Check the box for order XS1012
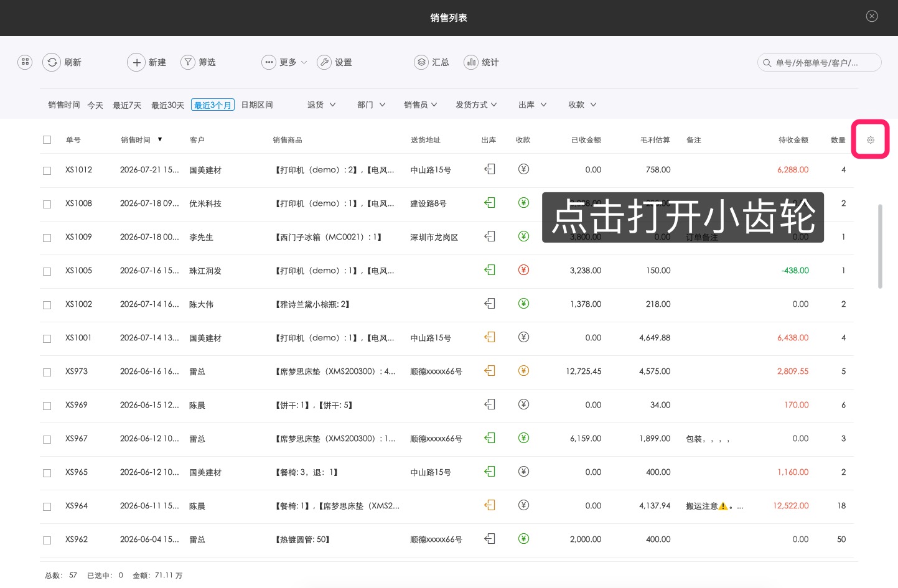This screenshot has height=588, width=898. tap(47, 170)
